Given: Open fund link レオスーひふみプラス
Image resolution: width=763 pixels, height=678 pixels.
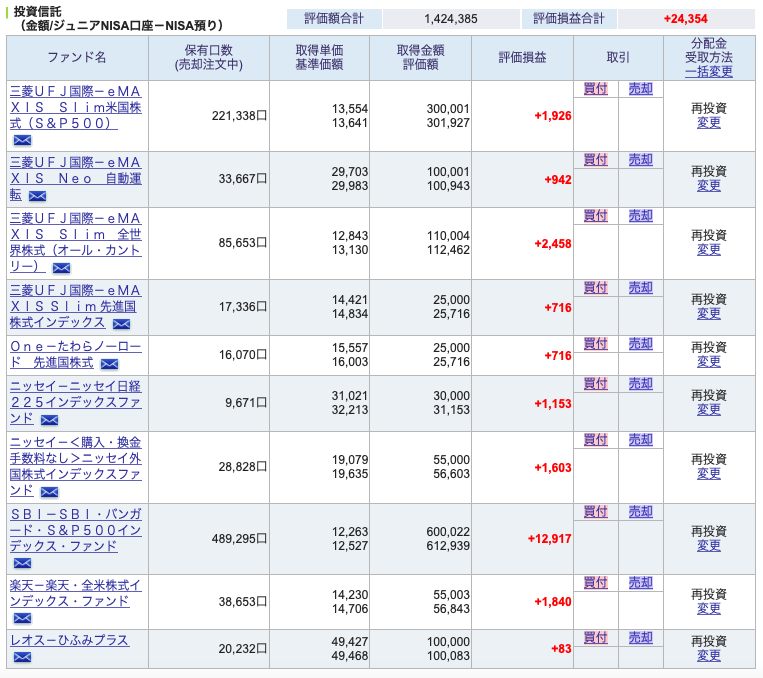Looking at the screenshot, I should 70,640.
